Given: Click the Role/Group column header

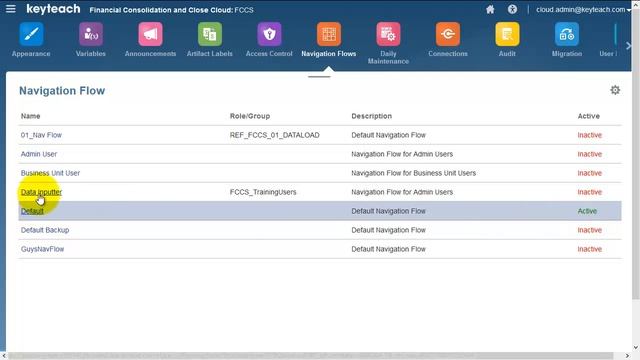Looking at the screenshot, I should [250, 116].
